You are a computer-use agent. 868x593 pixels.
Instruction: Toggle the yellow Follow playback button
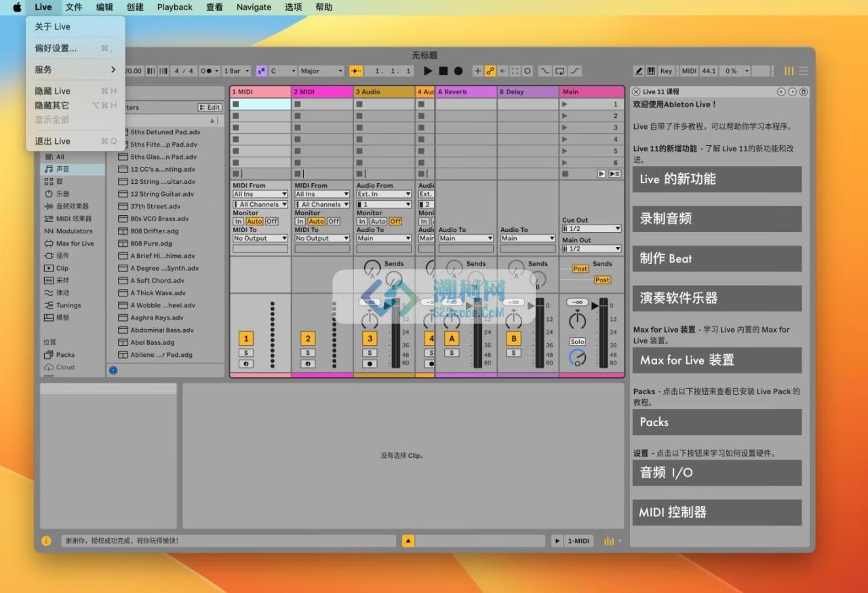tap(355, 71)
